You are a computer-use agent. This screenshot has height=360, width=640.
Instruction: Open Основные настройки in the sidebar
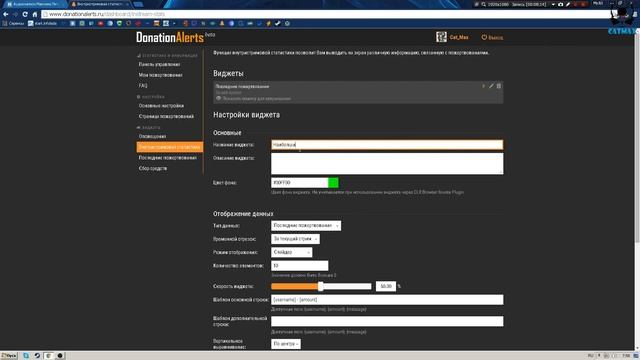pyautogui.click(x=161, y=106)
